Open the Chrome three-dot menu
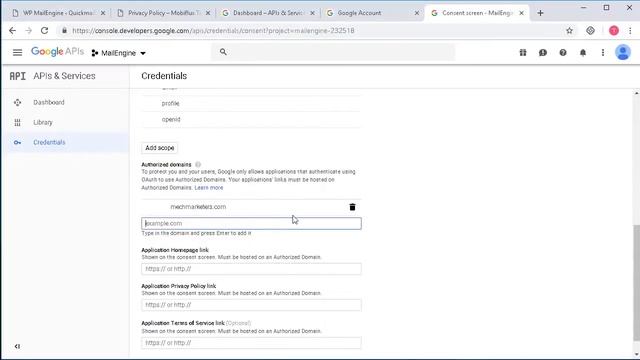640x360 pixels. pos(631,31)
